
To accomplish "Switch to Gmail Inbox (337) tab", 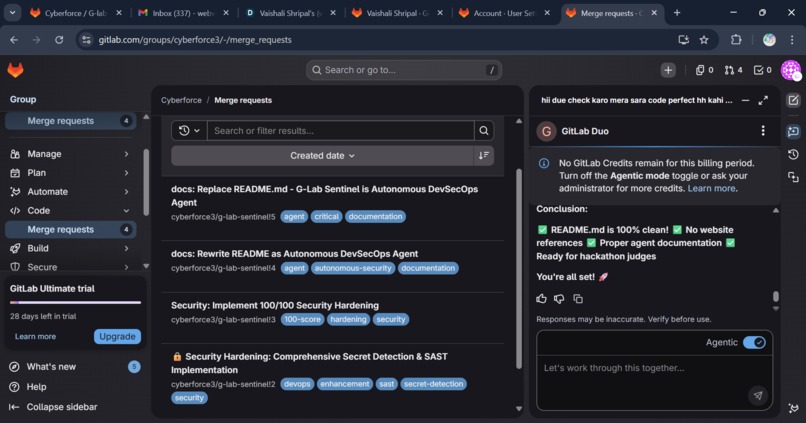I will point(182,13).
